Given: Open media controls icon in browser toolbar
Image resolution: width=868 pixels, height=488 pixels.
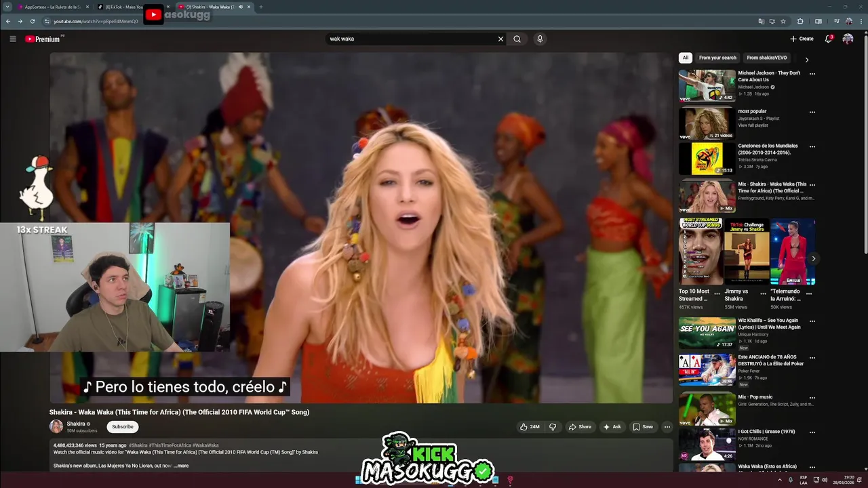Looking at the screenshot, I should [x=835, y=21].
